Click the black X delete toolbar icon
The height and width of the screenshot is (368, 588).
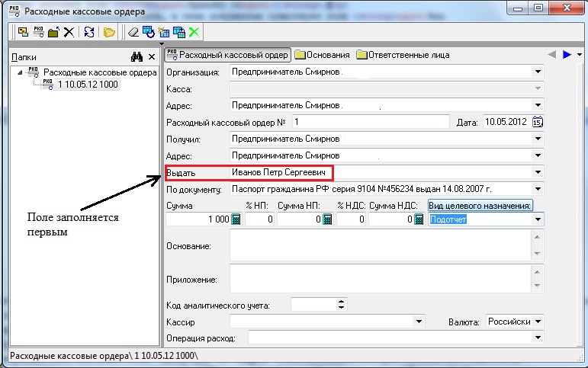[x=69, y=32]
